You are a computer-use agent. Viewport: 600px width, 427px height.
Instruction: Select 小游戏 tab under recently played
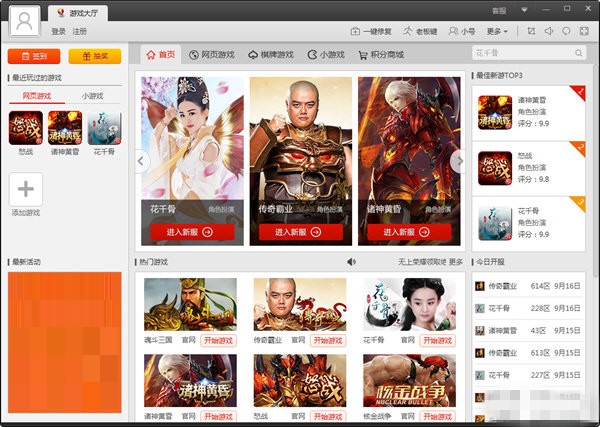93,96
